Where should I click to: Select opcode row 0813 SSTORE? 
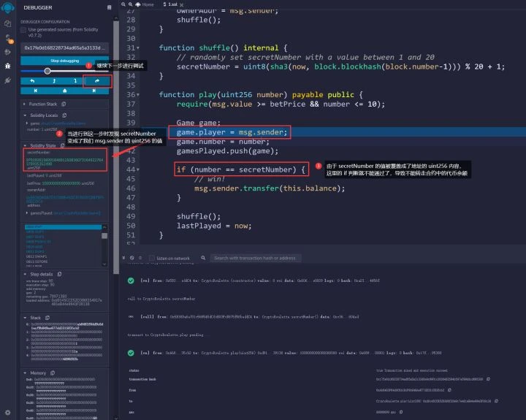(37, 261)
